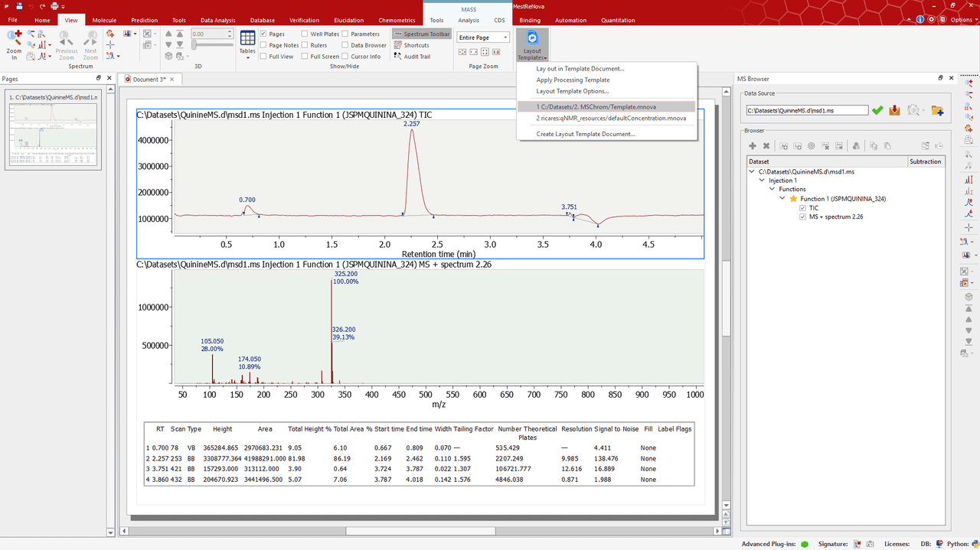The image size is (980, 550).
Task: Select the 2. MSChrom/Template.mnova entry
Action: [606, 106]
